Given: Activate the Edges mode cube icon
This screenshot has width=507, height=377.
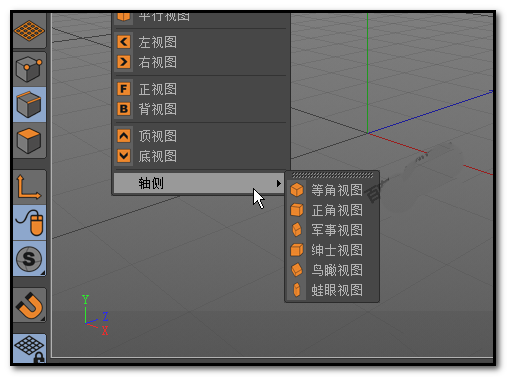Looking at the screenshot, I should click(29, 104).
